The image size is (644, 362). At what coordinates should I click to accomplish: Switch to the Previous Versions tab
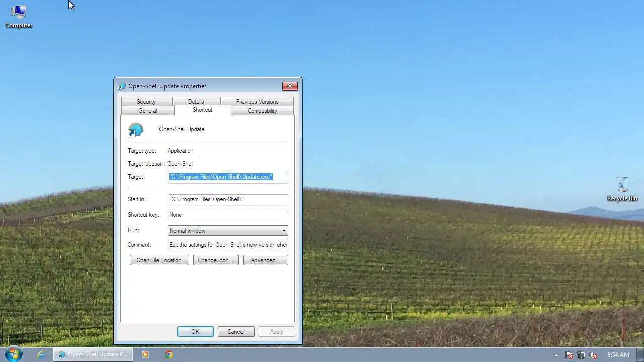(257, 102)
